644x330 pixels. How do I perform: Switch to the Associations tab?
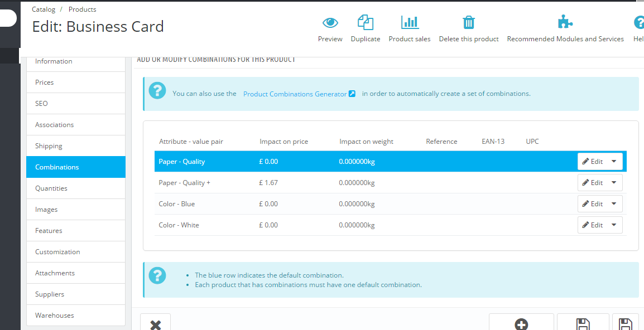coord(75,125)
